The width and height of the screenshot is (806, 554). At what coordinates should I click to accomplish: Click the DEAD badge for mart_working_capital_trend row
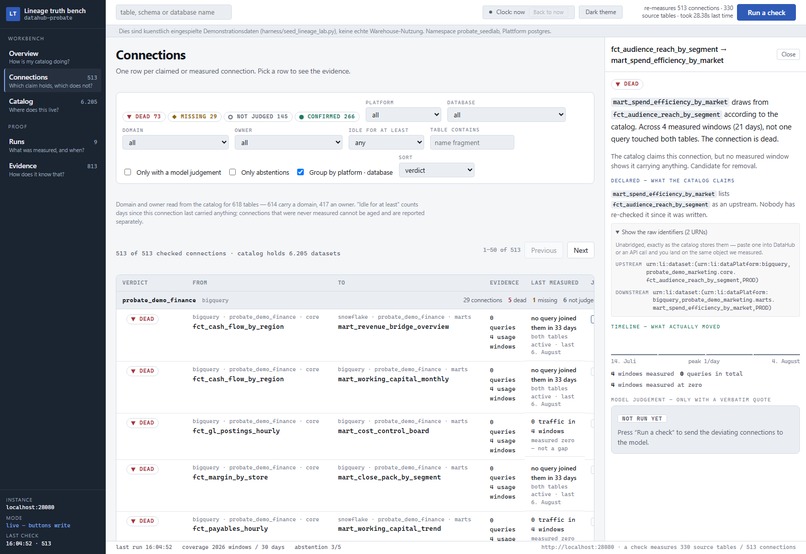pos(142,521)
